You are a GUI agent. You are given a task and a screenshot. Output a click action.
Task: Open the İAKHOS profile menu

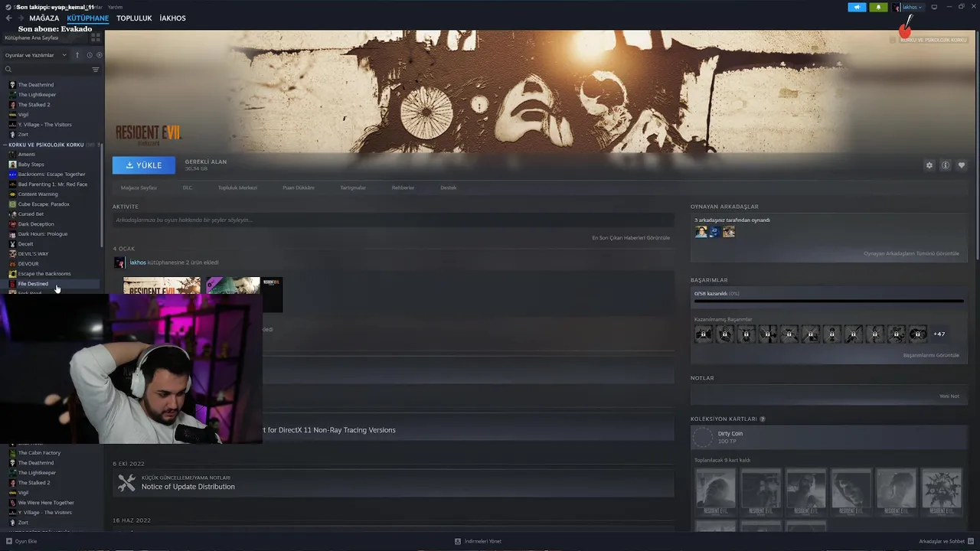tap(172, 18)
